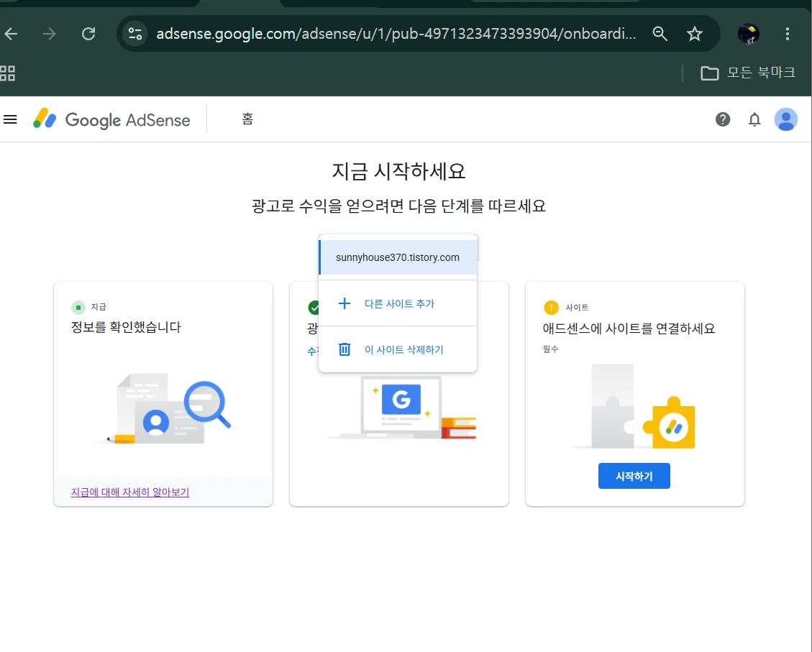Click the yellow 사이트 warning icon
Viewport: 812px width, 652px height.
[x=551, y=308]
